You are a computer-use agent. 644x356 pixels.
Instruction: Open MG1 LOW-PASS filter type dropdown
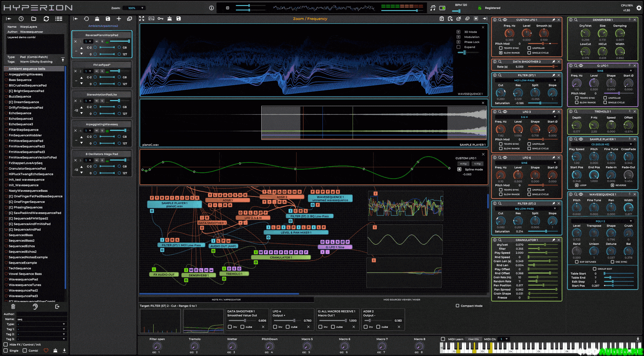(x=526, y=80)
